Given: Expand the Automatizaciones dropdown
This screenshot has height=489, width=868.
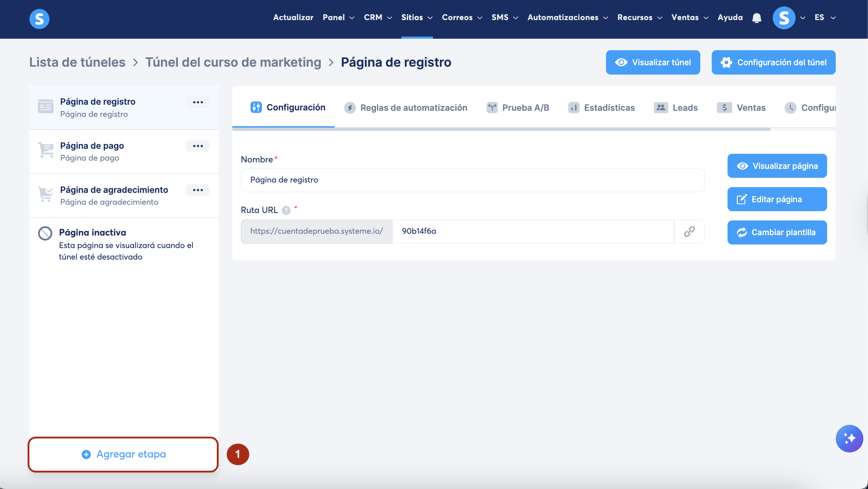Looking at the screenshot, I should click(567, 18).
